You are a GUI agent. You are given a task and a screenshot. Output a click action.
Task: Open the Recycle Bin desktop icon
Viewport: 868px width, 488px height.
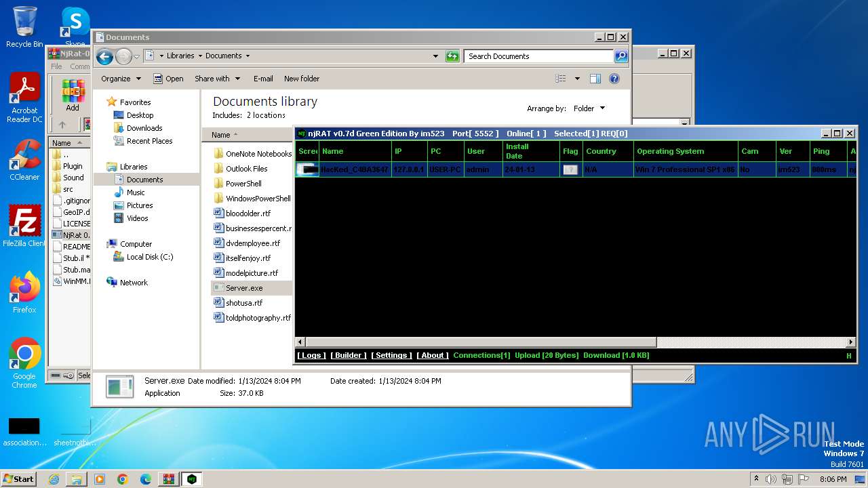pyautogui.click(x=24, y=27)
